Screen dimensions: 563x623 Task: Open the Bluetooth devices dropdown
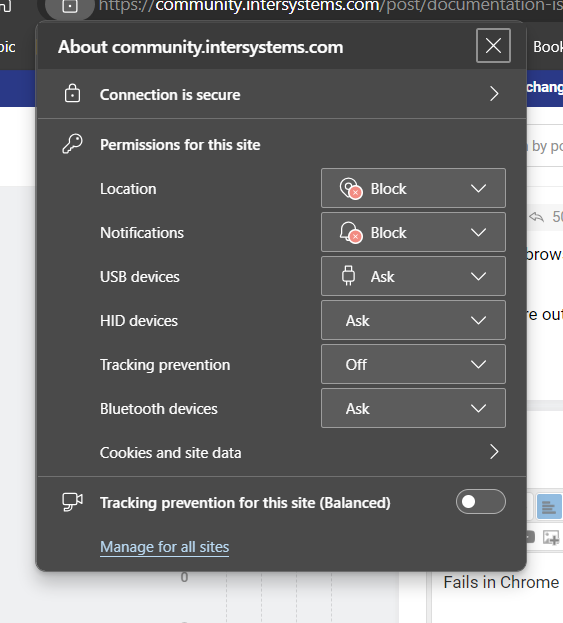point(413,408)
